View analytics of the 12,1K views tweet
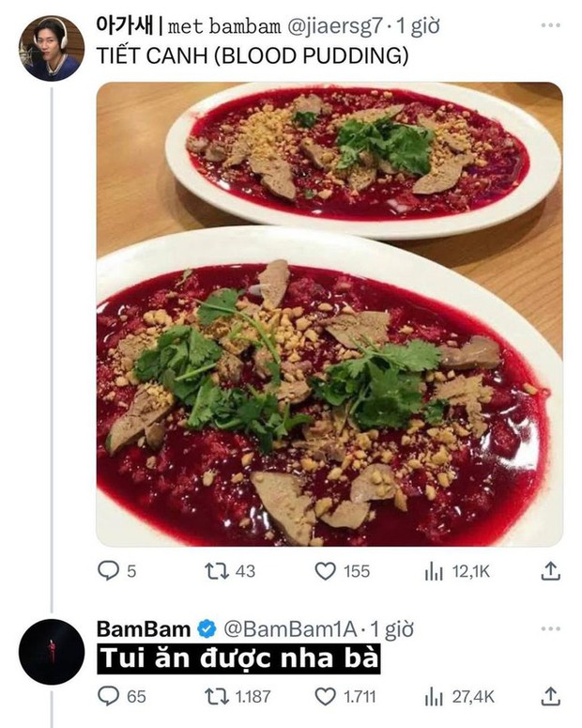 click(436, 570)
